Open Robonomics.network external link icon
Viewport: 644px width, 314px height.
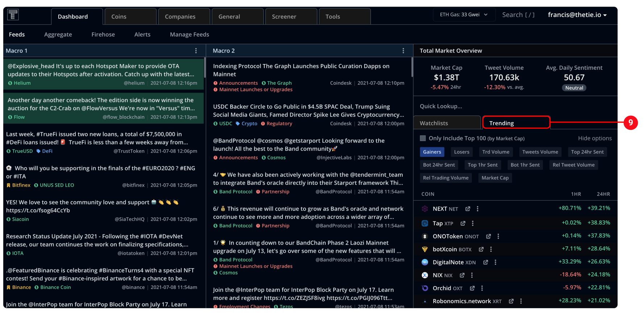coord(511,301)
